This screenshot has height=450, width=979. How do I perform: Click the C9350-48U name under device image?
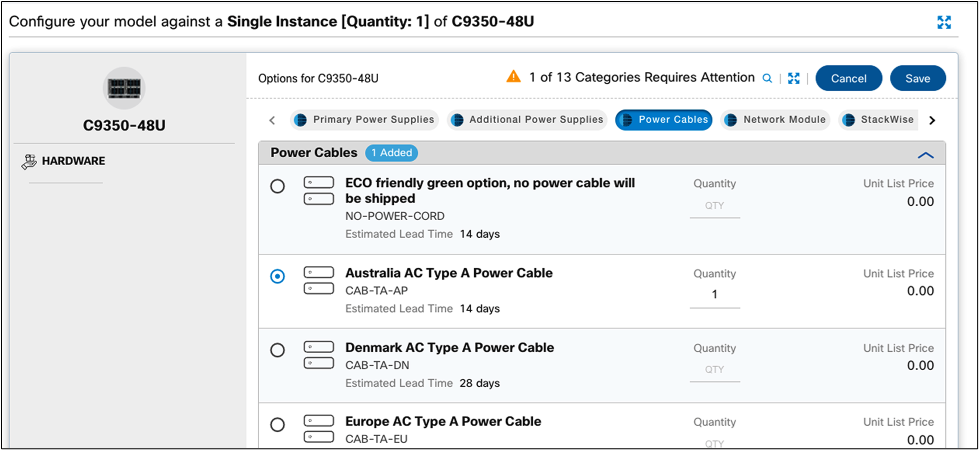coord(124,125)
